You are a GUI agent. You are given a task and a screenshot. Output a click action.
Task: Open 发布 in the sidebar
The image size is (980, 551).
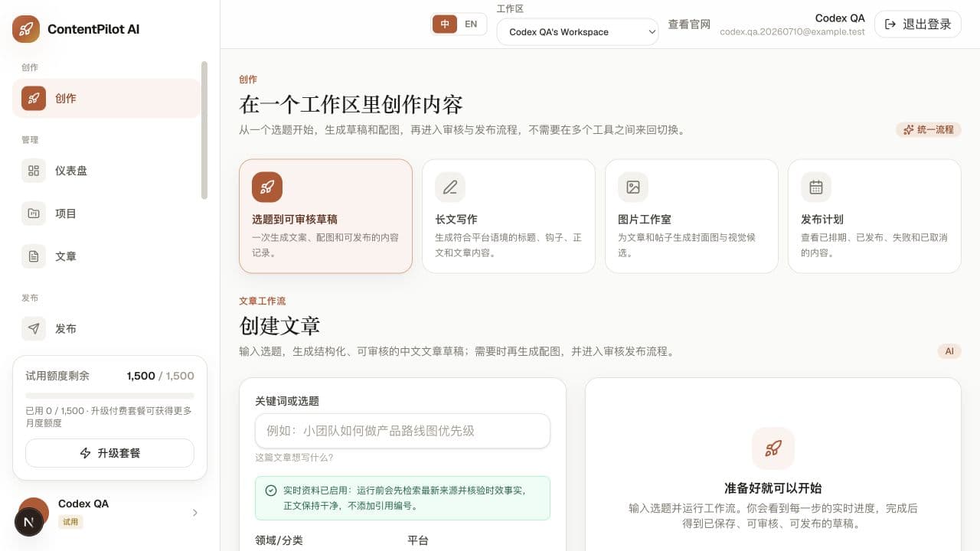tap(106, 328)
